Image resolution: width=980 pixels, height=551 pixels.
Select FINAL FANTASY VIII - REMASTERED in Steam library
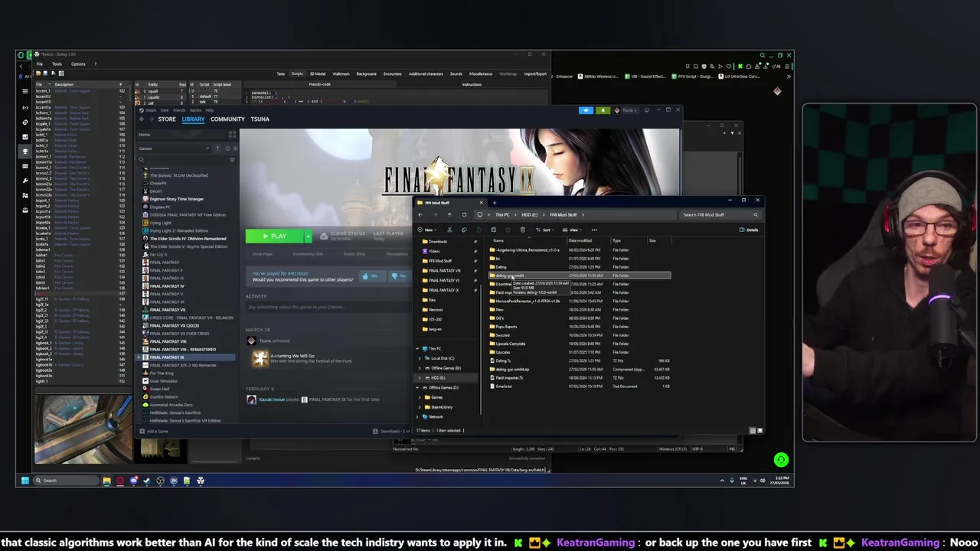pos(181,349)
